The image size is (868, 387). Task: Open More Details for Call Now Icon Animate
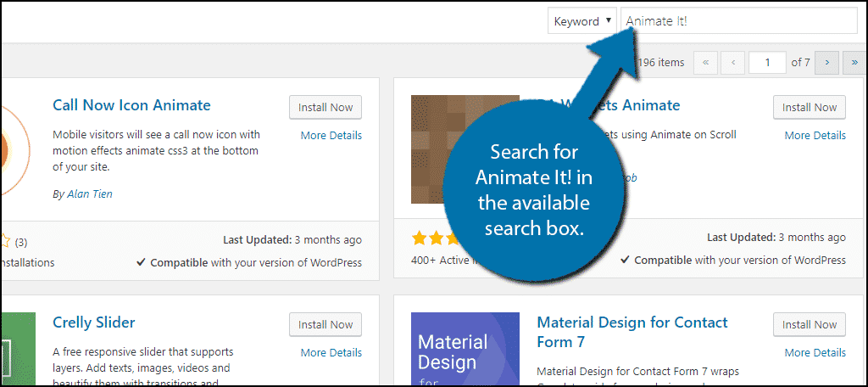[x=331, y=135]
